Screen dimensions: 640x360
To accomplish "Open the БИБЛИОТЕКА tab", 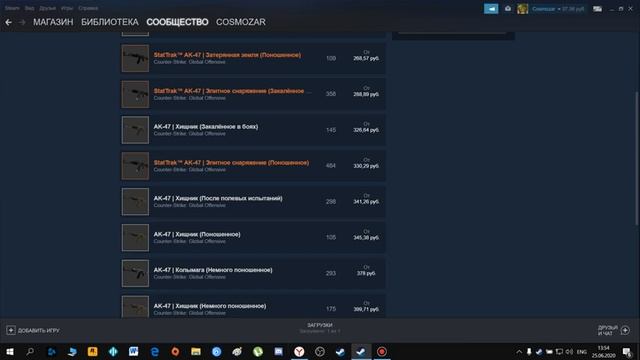I will point(110,22).
